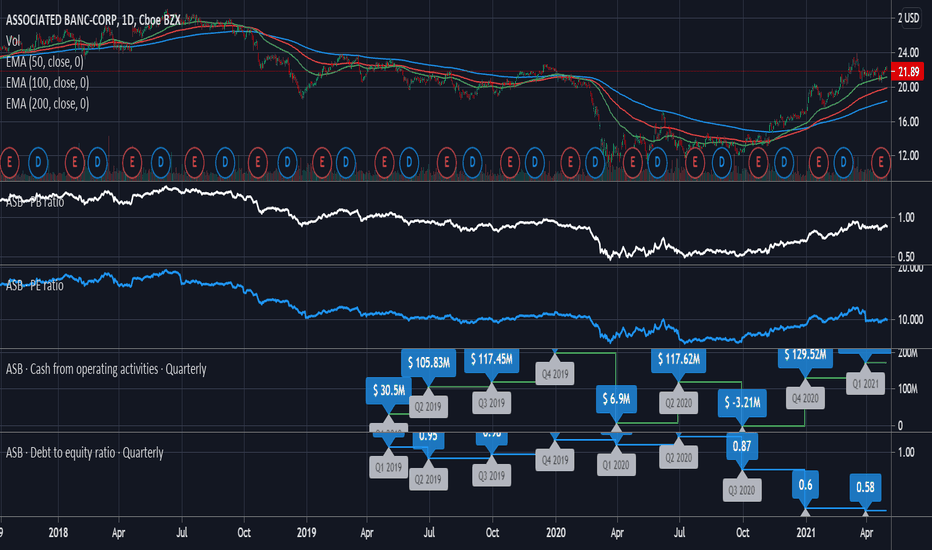
Task: Click the Q1 2020 tag in the debt to equity pane
Action: pyautogui.click(x=616, y=465)
